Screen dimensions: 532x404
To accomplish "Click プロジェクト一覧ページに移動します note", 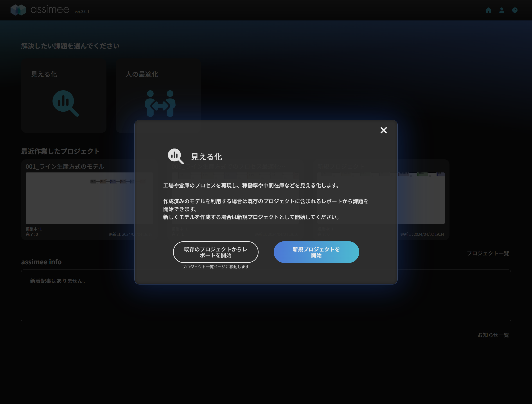I will click(x=216, y=267).
